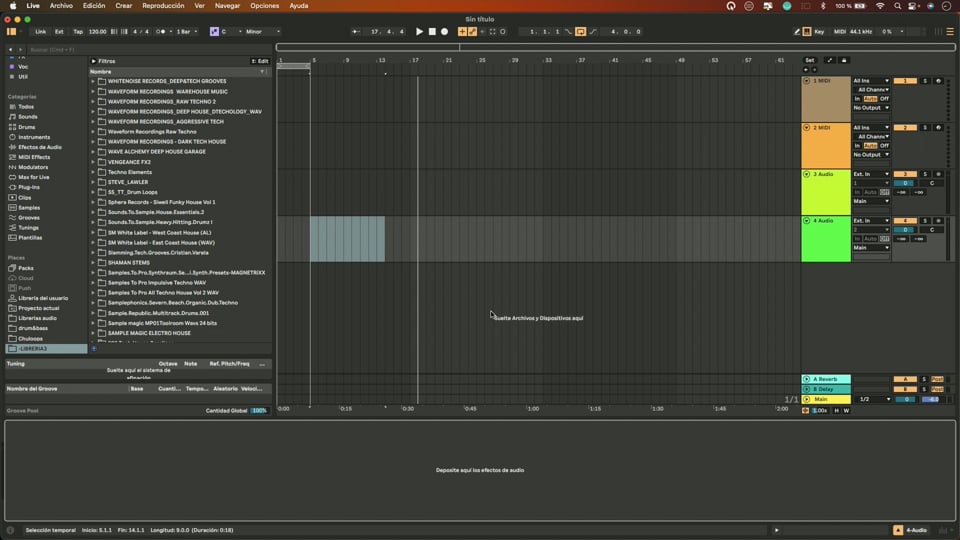Viewport: 960px width, 540px height.
Task: Toggle the browser panel with top-left icon
Action: click(x=11, y=31)
